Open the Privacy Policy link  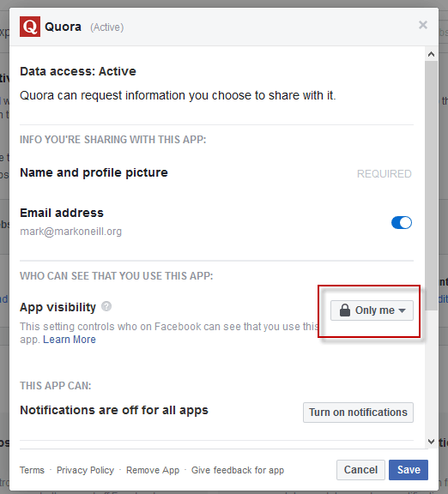[85, 470]
